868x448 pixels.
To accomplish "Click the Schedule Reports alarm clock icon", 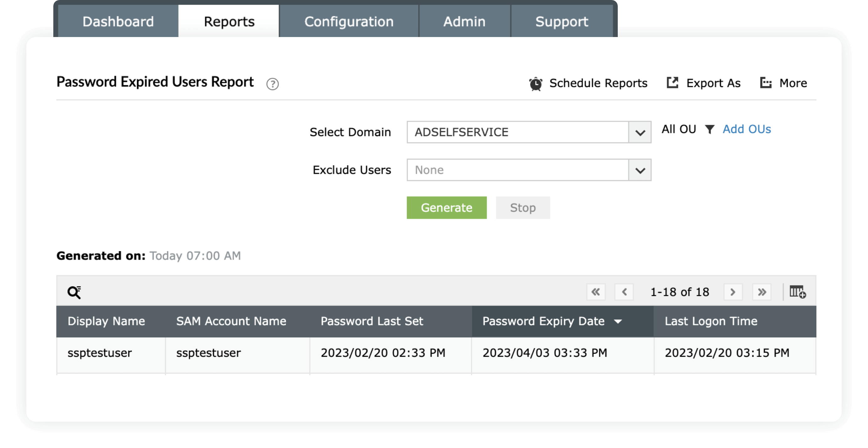I will [x=535, y=83].
